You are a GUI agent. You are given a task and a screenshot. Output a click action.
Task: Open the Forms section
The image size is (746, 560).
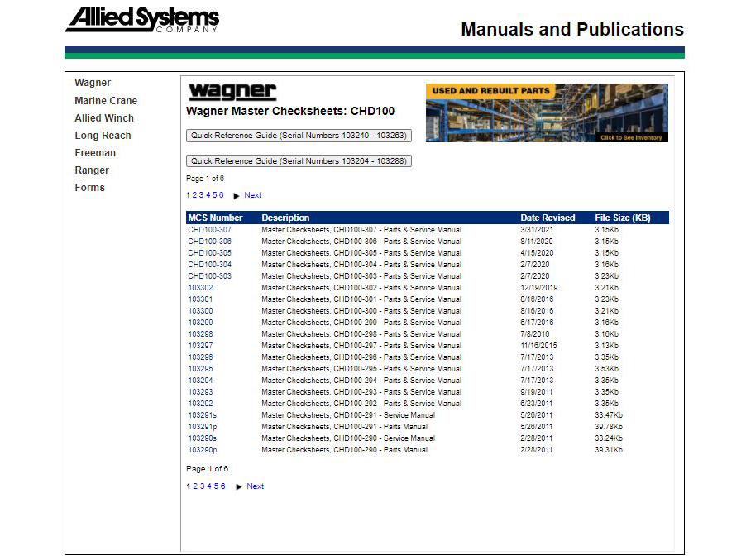coord(89,188)
